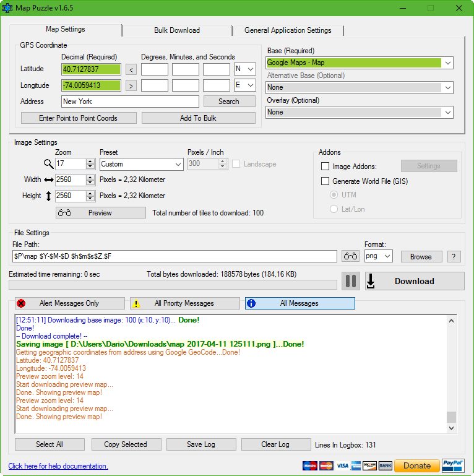Screen dimensions: 474x476
Task: Click the binoculars icon next to file path
Action: pos(350,256)
